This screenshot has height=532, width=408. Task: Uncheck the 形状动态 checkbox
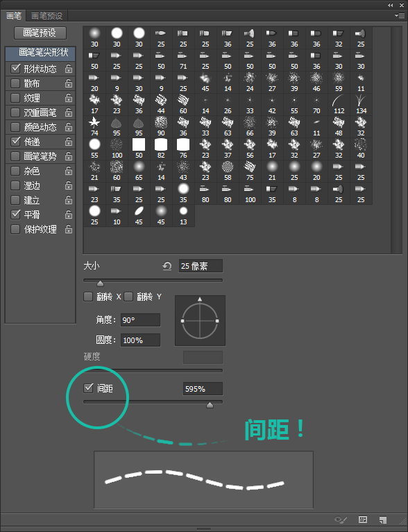(15, 69)
